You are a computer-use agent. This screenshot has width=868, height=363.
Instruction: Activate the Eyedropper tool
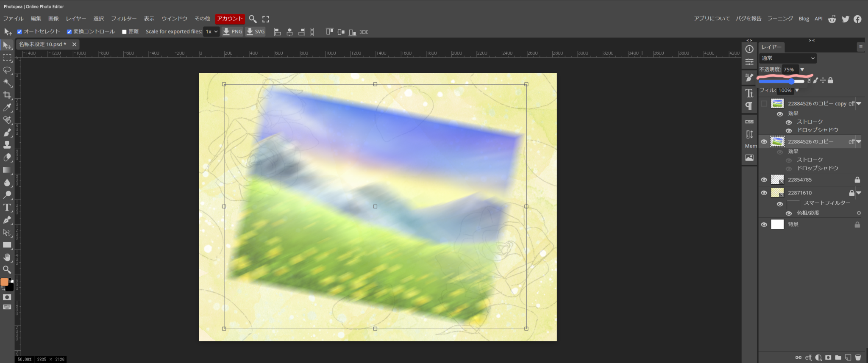point(7,108)
